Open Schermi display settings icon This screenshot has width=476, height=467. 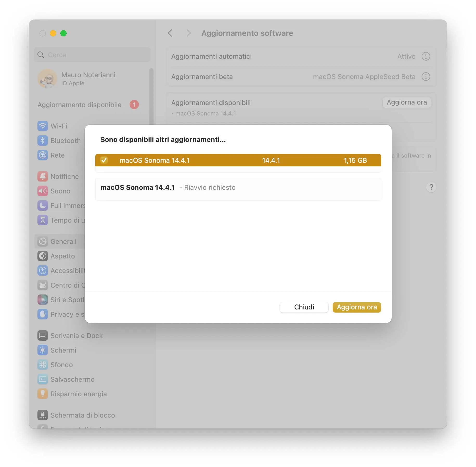pyautogui.click(x=42, y=350)
